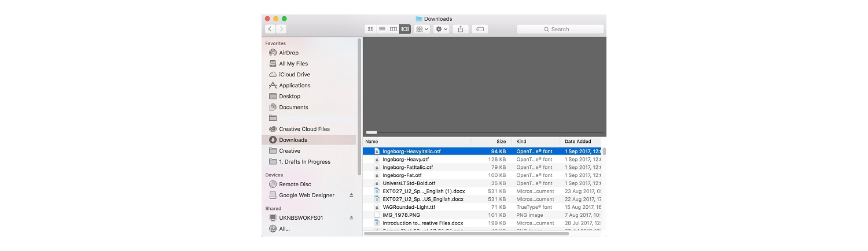This screenshot has height=251, width=868.
Task: Select the VAGRounded-Light.ttf file
Action: tap(409, 207)
